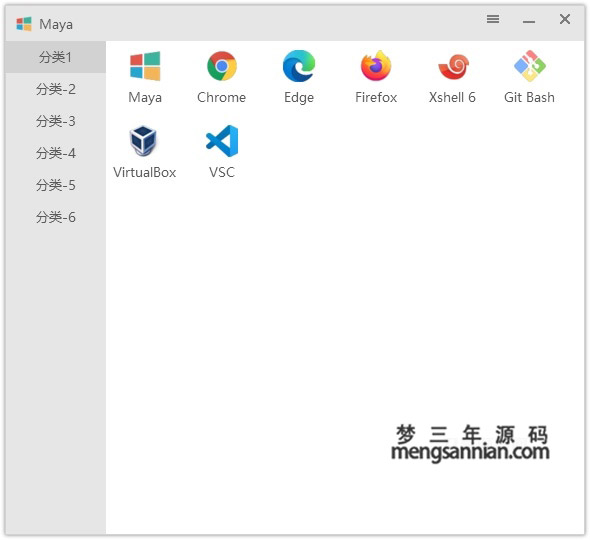Image resolution: width=590 pixels, height=540 pixels.
Task: Open the 分类-4 category
Action: (x=56, y=153)
